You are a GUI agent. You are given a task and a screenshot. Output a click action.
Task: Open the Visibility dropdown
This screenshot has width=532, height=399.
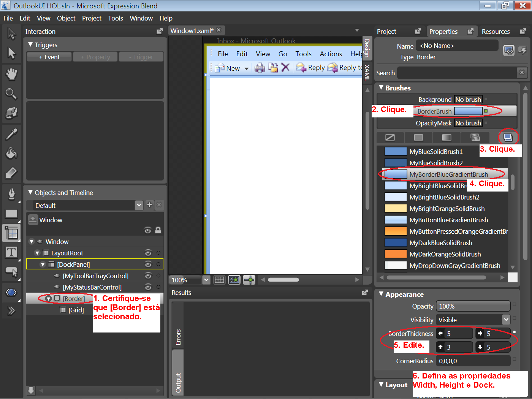click(x=505, y=320)
